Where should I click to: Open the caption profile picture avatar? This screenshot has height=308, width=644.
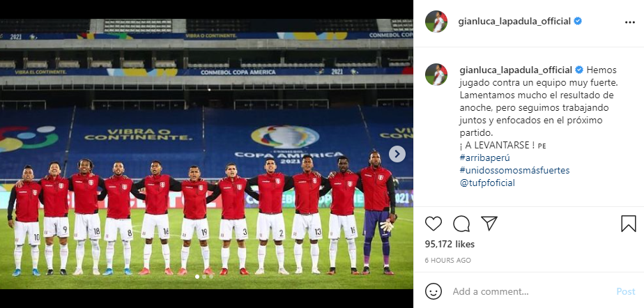(436, 75)
